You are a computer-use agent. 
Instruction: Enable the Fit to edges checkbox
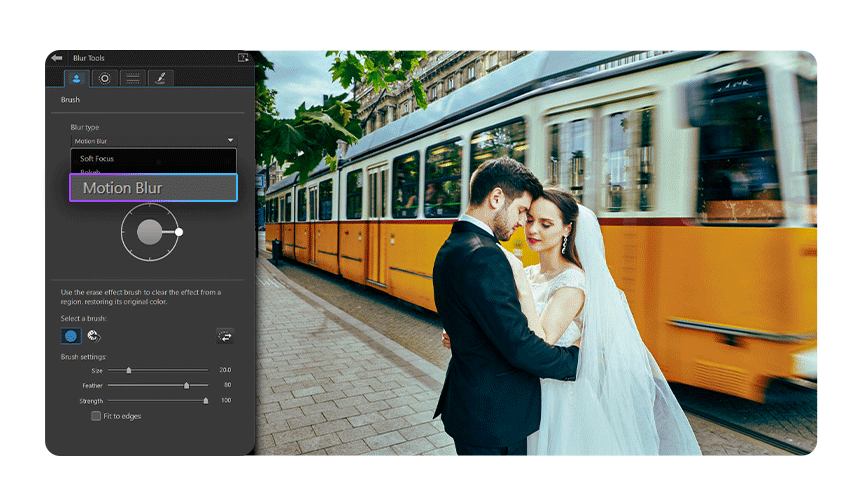coord(96,416)
